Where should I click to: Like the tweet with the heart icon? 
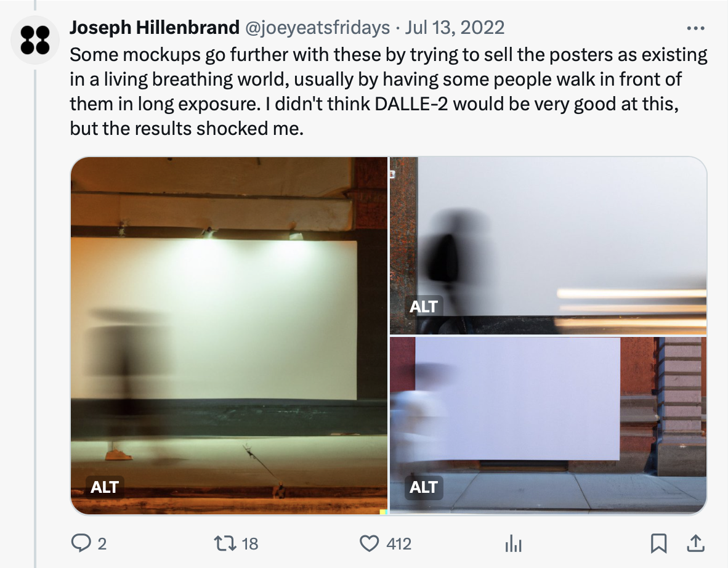tap(370, 543)
